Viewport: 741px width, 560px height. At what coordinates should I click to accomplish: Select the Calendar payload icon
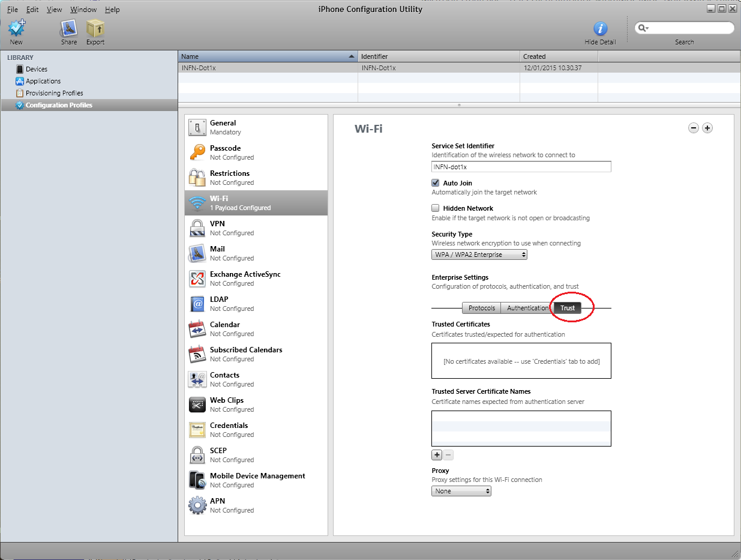click(197, 329)
